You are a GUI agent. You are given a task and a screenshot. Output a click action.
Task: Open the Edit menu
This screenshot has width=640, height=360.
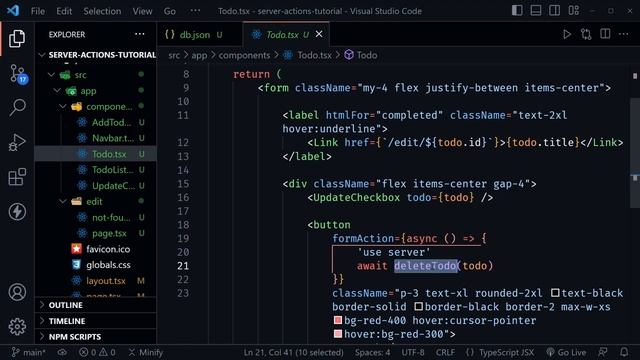[x=64, y=11]
